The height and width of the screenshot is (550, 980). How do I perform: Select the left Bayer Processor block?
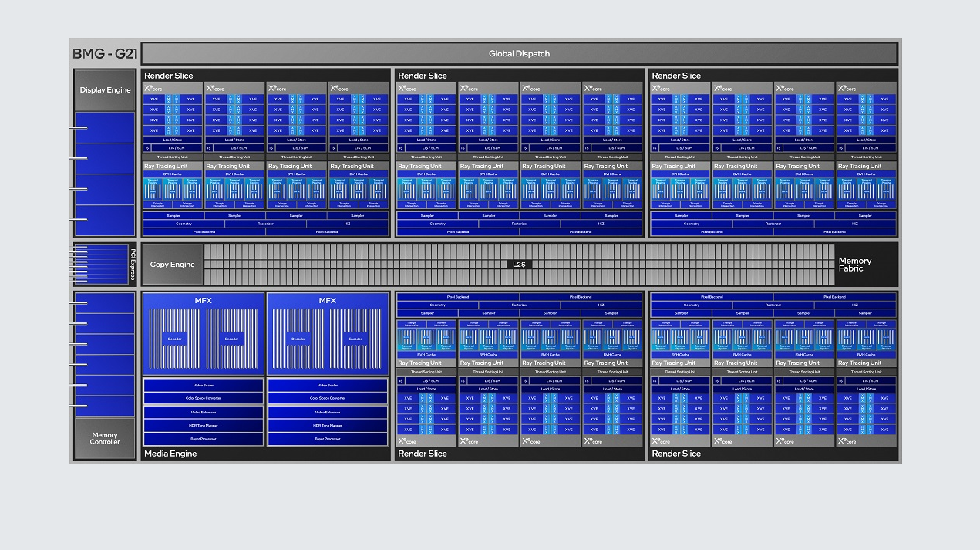[203, 439]
